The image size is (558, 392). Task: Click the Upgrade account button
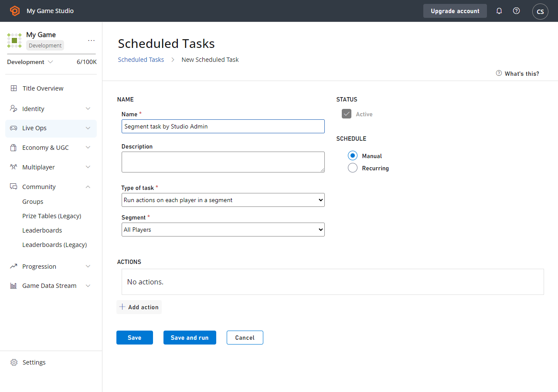(x=455, y=11)
